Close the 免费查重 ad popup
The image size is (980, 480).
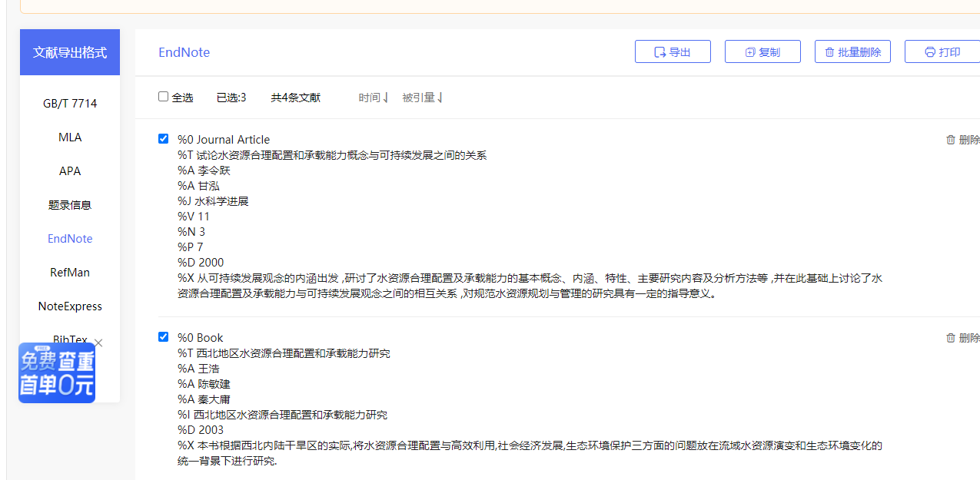(x=98, y=343)
